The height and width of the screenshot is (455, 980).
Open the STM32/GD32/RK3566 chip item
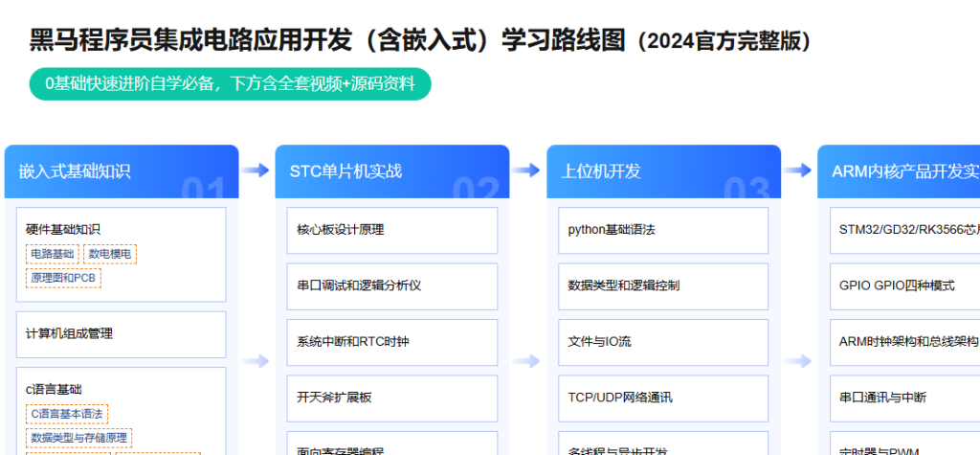click(x=905, y=230)
